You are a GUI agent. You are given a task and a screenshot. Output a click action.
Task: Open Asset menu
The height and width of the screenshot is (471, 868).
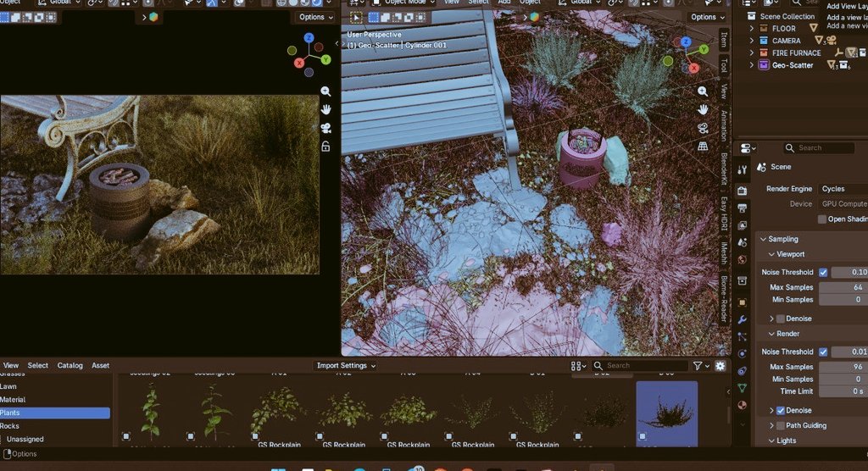[100, 366]
